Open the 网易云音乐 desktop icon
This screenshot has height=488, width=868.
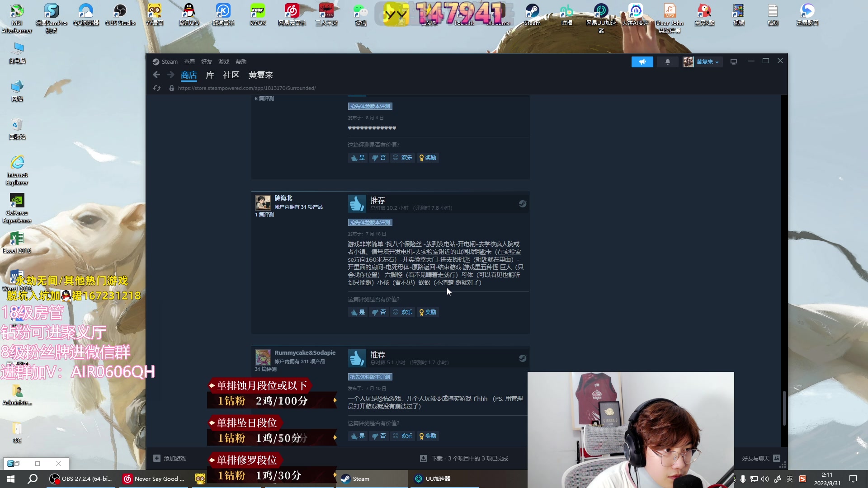[x=292, y=15]
